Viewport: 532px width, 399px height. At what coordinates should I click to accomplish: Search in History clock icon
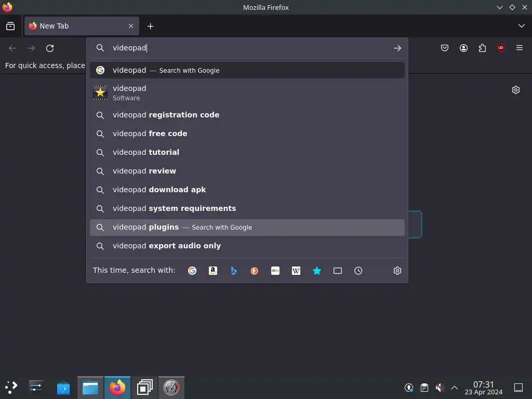pos(358,271)
